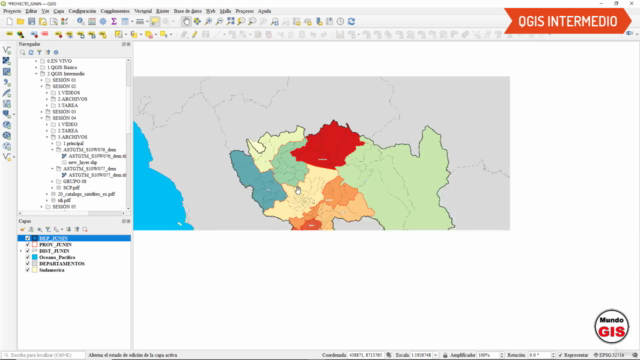Click the coordinate toggle icon beside Coordenada field

(x=389, y=355)
